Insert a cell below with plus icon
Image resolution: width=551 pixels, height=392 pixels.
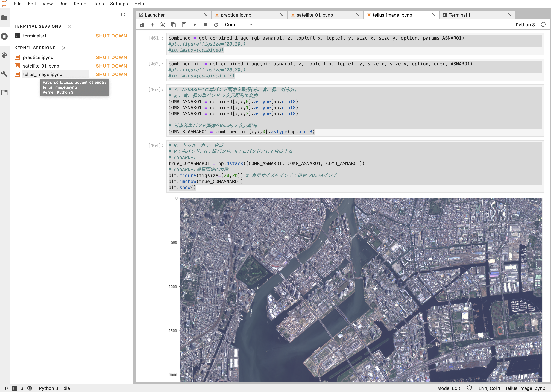152,25
